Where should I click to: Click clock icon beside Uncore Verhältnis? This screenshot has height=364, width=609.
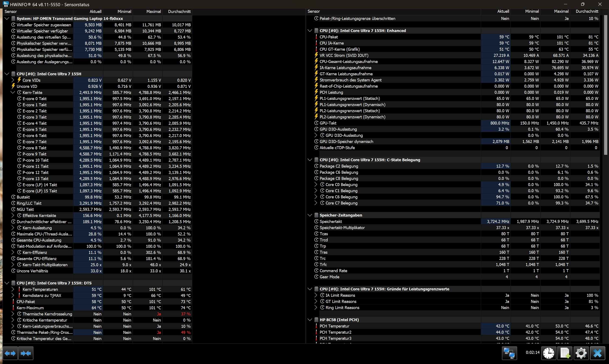tap(13, 271)
